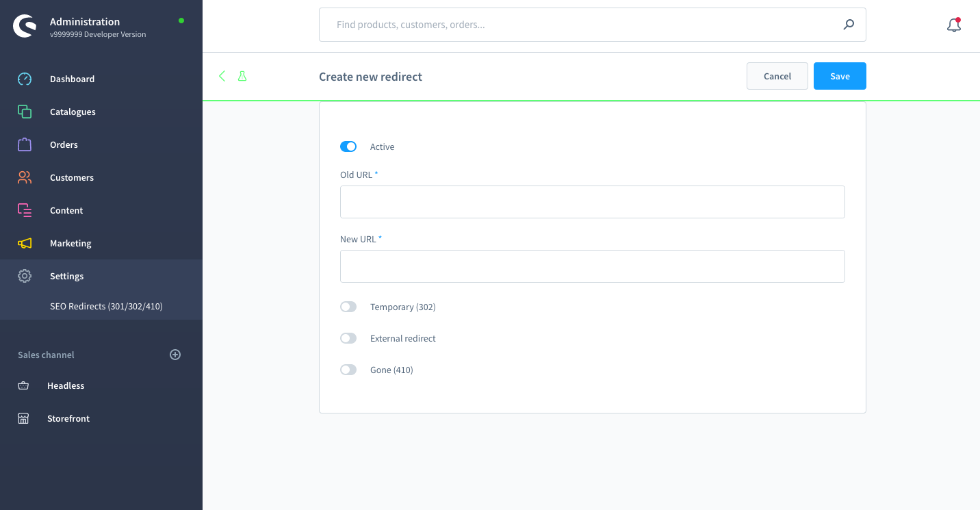Click the search magnifier icon
This screenshot has width=980, height=510.
(849, 25)
